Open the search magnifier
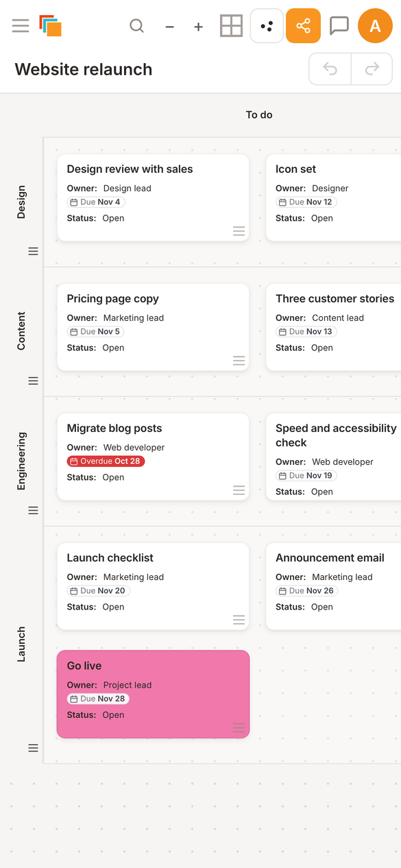401x868 pixels. (x=137, y=26)
